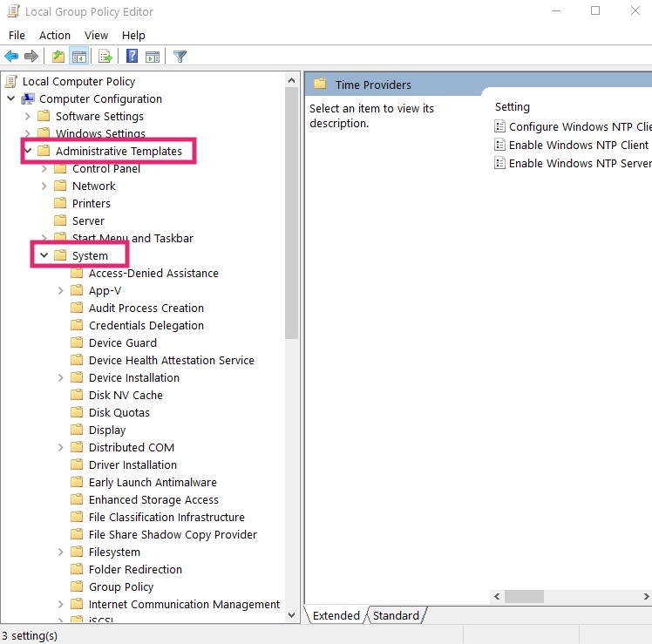Click the Export List toolbar icon
652x644 pixels.
(105, 56)
